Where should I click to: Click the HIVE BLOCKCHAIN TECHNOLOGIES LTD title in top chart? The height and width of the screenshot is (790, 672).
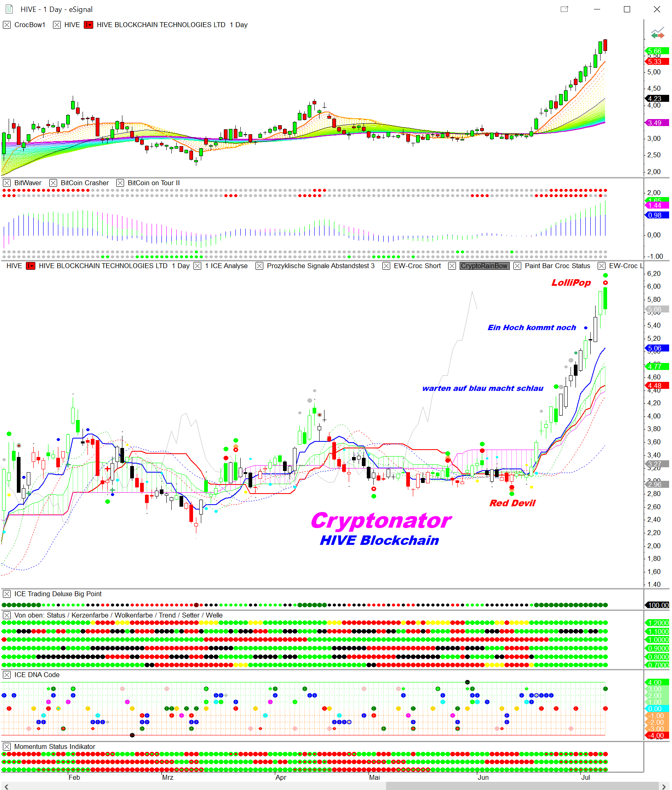(161, 25)
